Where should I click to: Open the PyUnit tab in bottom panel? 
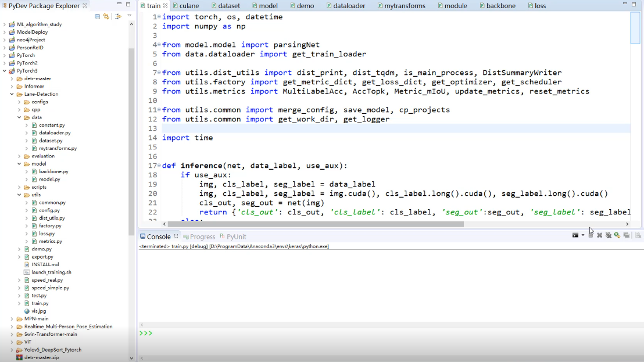tap(236, 236)
